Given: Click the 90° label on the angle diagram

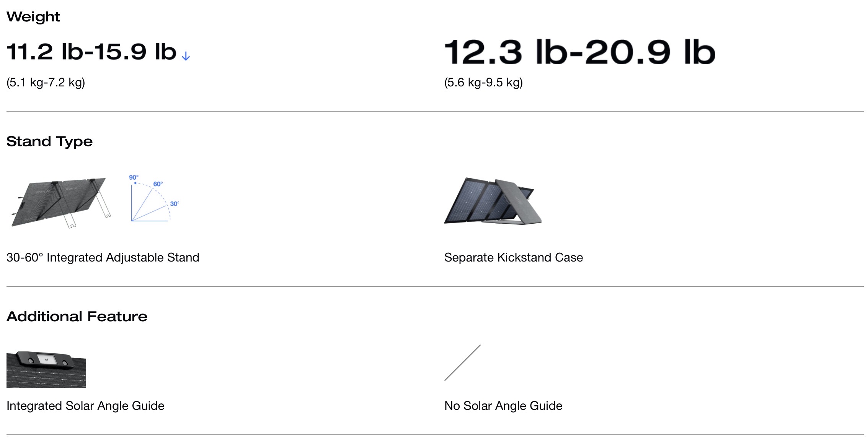Looking at the screenshot, I should pos(134,177).
